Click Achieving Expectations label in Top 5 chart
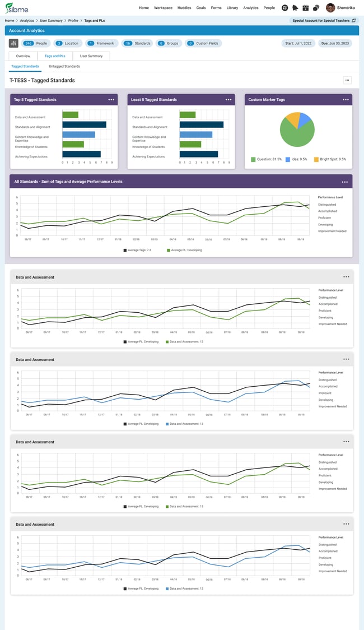Screen dimensions: 364x630 point(31,157)
